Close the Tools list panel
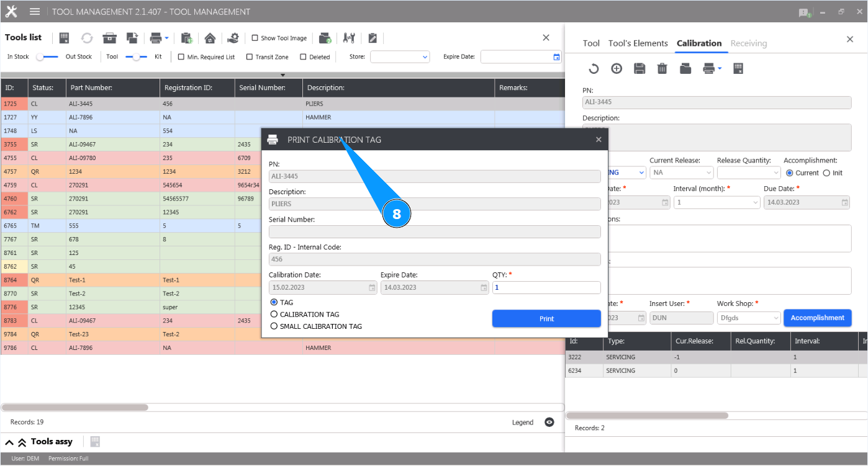The height and width of the screenshot is (466, 868). coord(546,38)
